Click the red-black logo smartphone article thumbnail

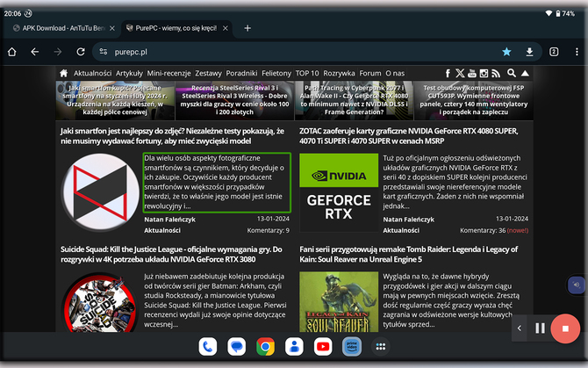point(100,192)
